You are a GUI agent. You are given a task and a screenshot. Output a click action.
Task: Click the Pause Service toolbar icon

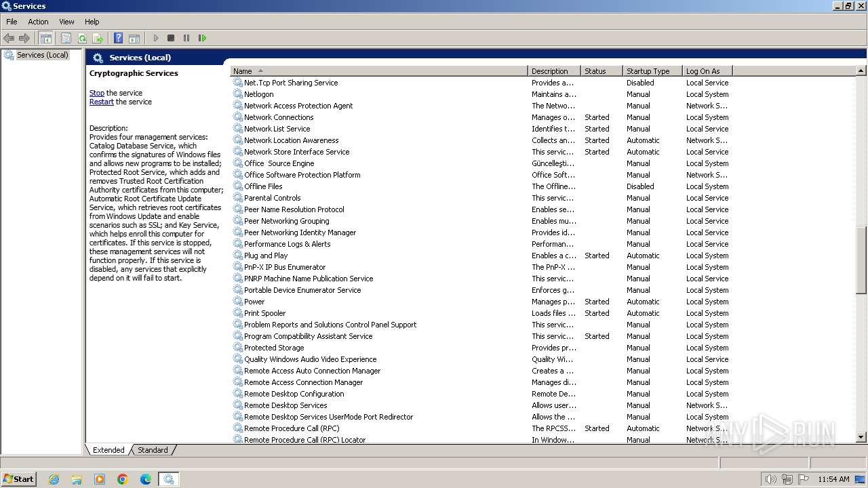186,38
